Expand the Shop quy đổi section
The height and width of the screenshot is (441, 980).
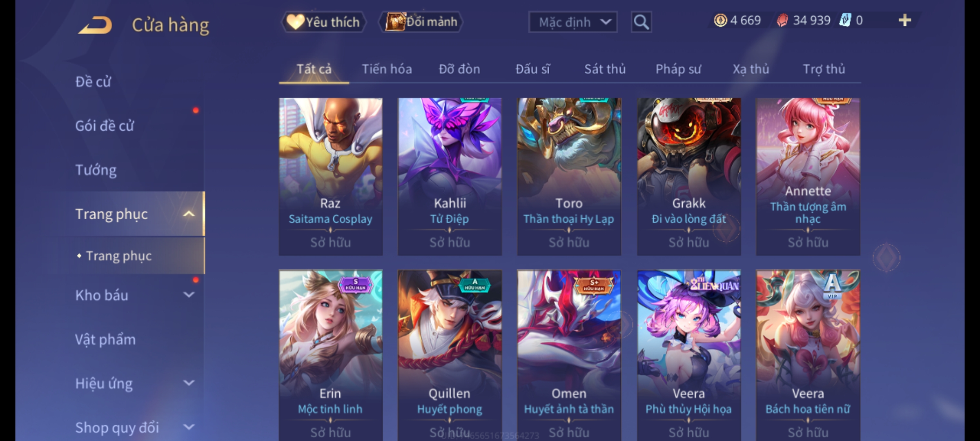[189, 427]
